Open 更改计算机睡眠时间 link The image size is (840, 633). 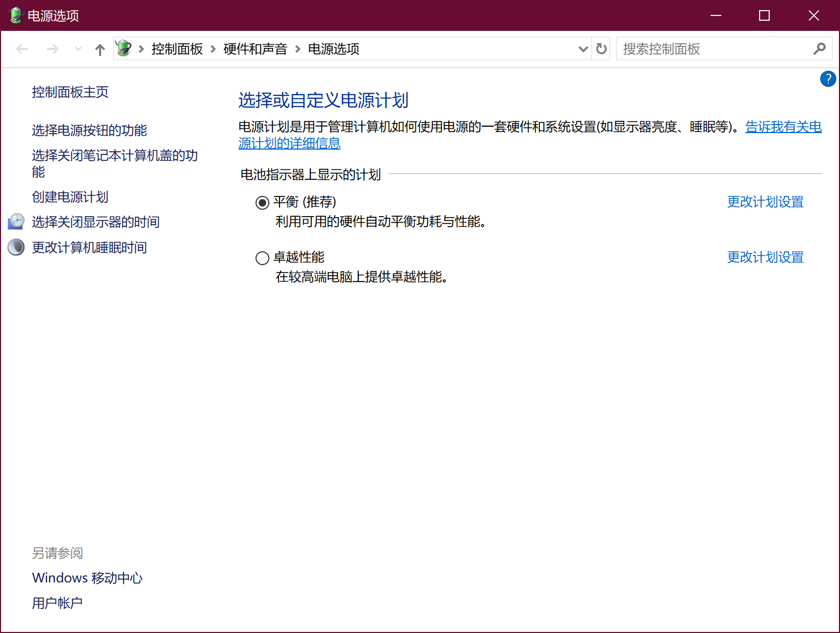(89, 248)
